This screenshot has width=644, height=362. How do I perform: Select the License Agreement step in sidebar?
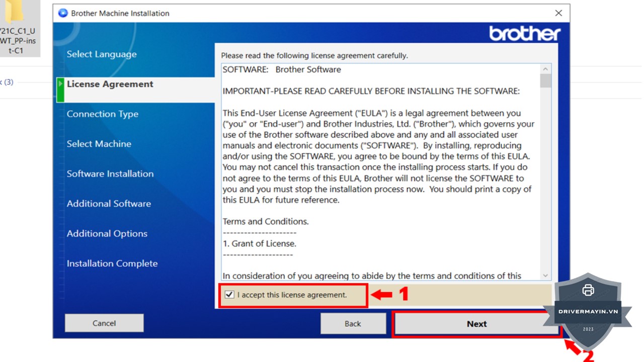(x=110, y=84)
